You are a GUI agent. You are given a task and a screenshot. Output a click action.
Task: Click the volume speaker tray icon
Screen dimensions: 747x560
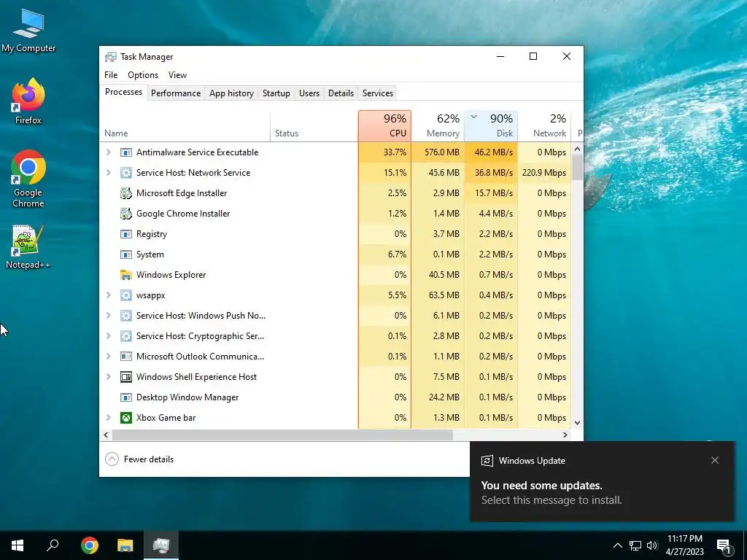point(652,545)
